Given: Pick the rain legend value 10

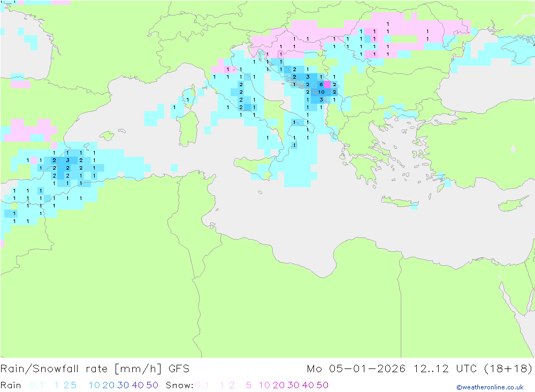Looking at the screenshot, I should (94, 385).
